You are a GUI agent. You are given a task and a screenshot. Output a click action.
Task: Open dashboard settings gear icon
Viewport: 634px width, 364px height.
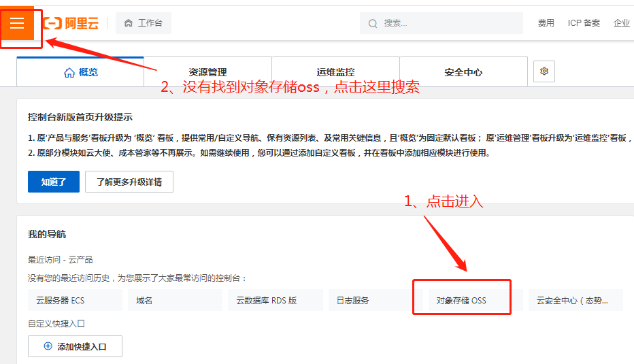pos(544,71)
